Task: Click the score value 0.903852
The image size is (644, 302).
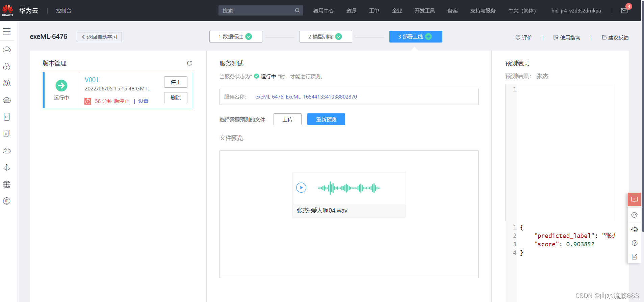Action: pyautogui.click(x=580, y=244)
